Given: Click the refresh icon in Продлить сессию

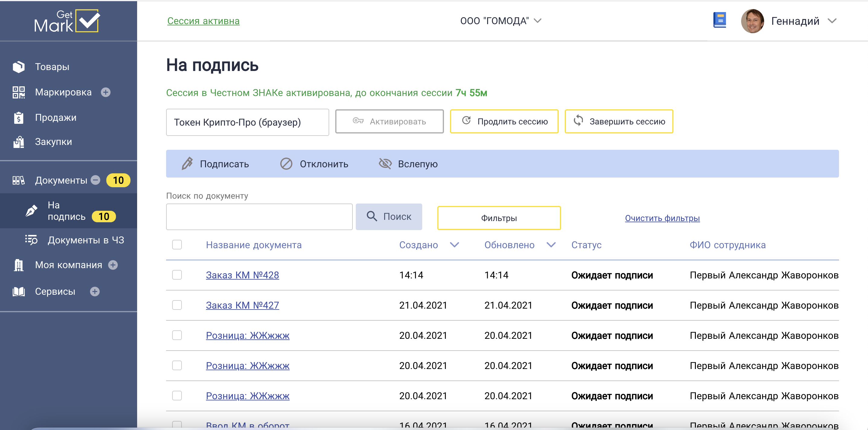Looking at the screenshot, I should [x=466, y=120].
